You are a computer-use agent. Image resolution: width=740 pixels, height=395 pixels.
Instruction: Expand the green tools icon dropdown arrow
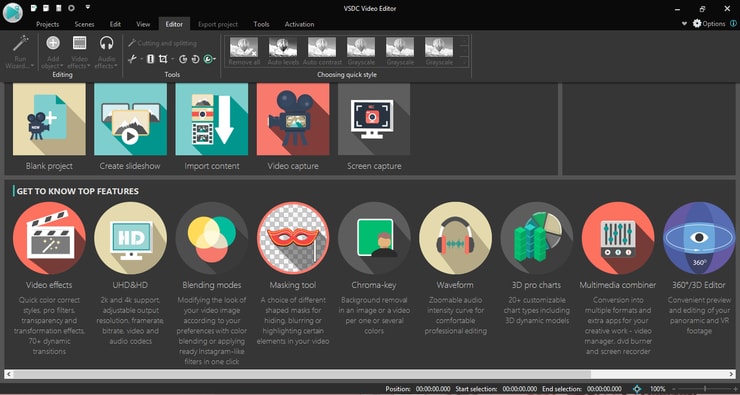point(215,59)
